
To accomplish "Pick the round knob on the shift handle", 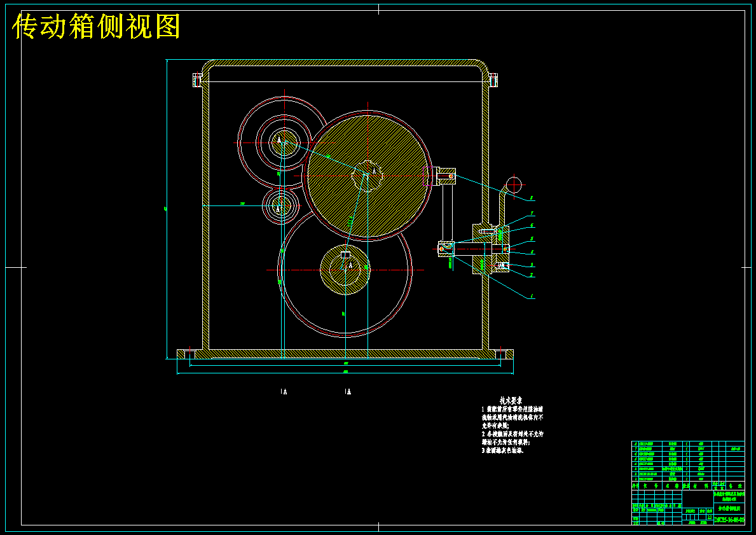I will (514, 184).
